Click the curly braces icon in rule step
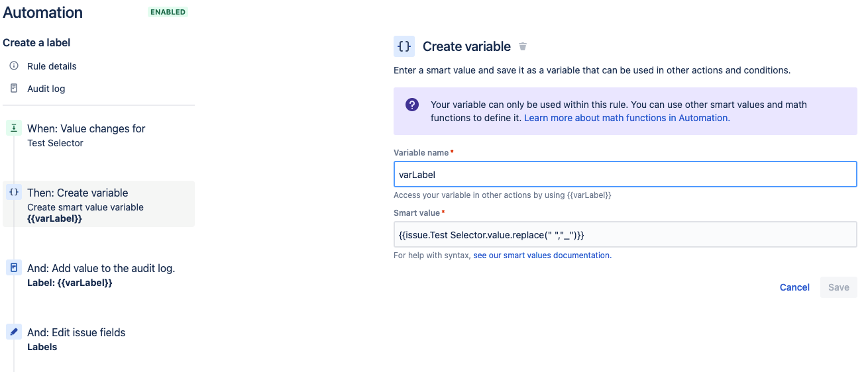Image resolution: width=868 pixels, height=372 pixels. (x=14, y=192)
